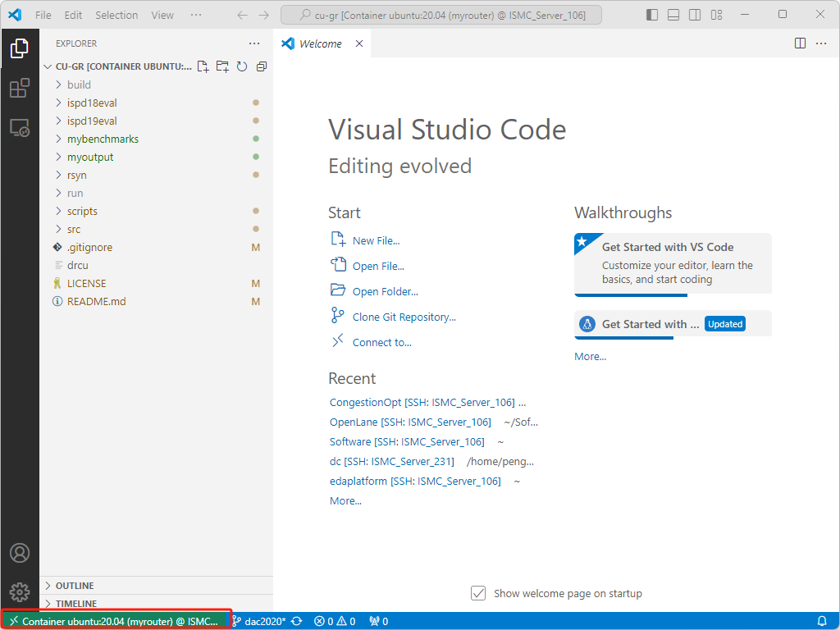Close the Welcome tab
The image size is (840, 630).
coord(359,43)
